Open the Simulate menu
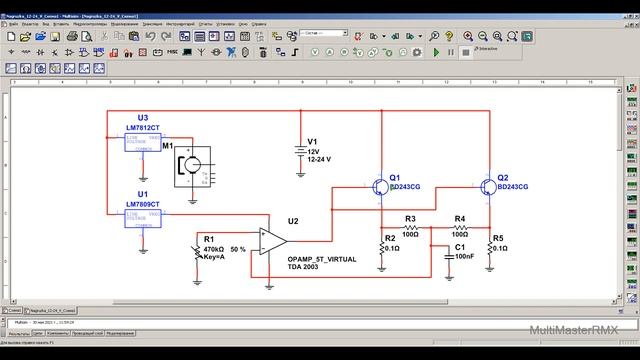This screenshot has height=360, width=640. tap(124, 24)
